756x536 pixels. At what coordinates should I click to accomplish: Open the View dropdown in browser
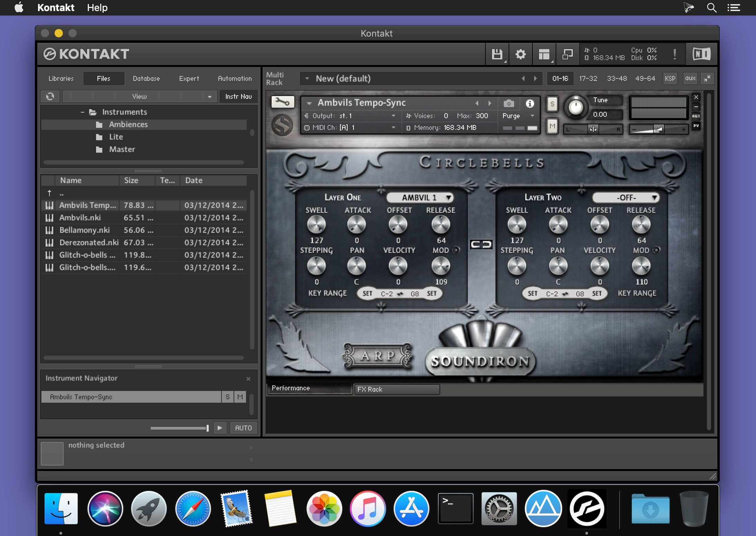(x=140, y=96)
